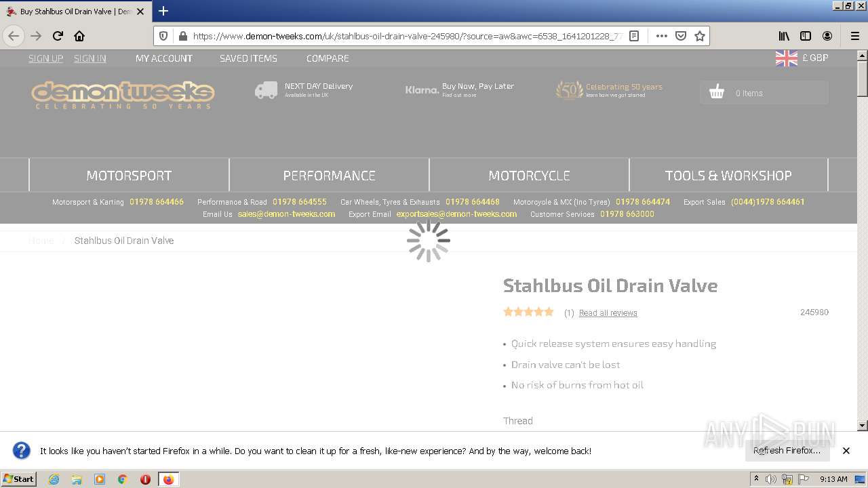Image resolution: width=868 pixels, height=488 pixels.
Task: Email exportsales@demon-tweeks.com link
Action: coord(456,214)
